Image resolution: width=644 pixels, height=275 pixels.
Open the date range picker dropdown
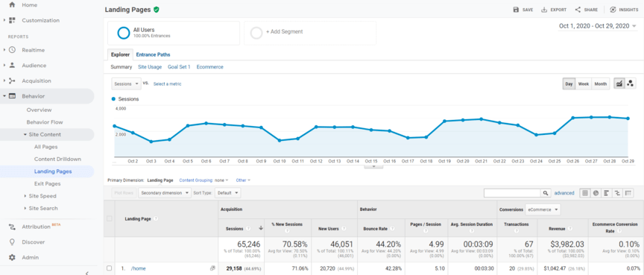coord(597,26)
